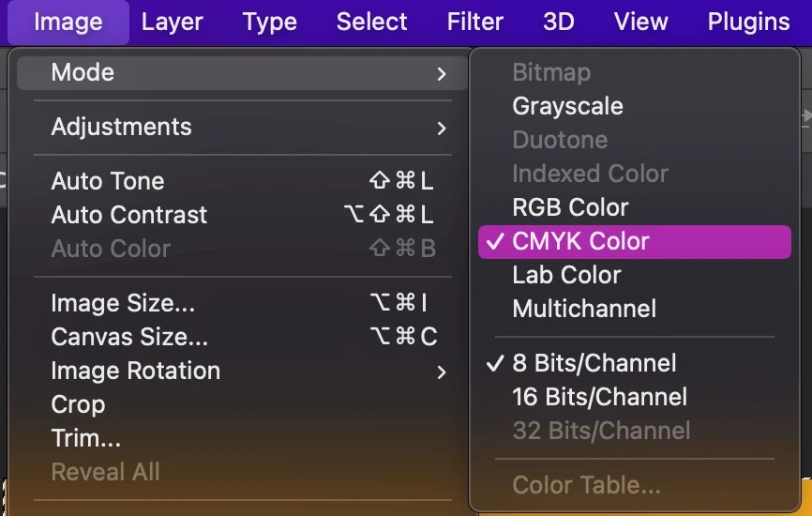Open the Image Size dialog
Screen dimensions: 812x516
tap(123, 303)
